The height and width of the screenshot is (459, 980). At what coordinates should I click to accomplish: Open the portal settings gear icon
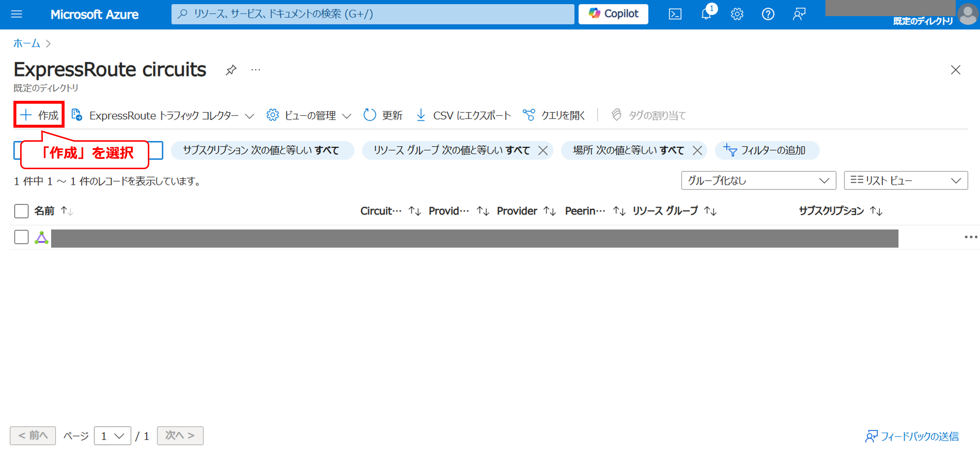[x=737, y=14]
